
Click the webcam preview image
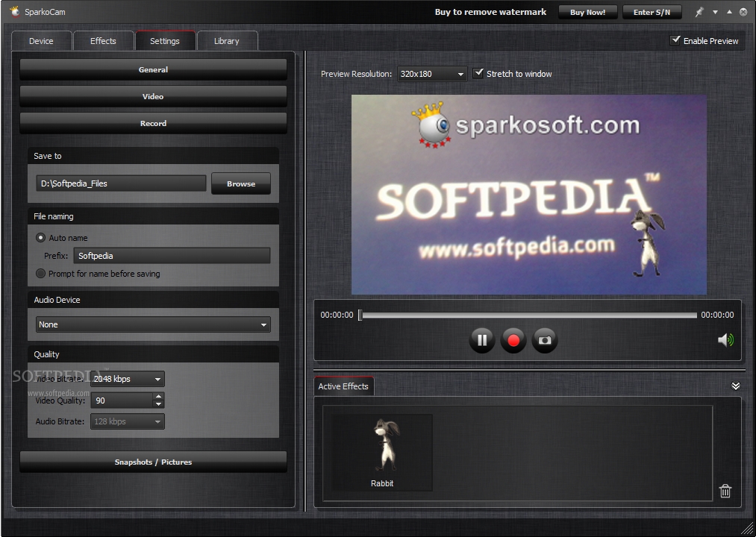(529, 194)
